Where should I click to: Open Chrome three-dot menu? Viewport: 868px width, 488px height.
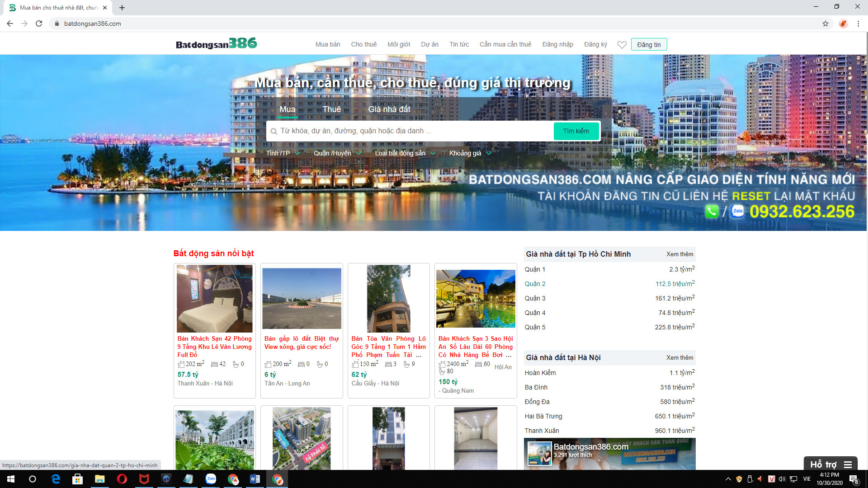pos(858,23)
